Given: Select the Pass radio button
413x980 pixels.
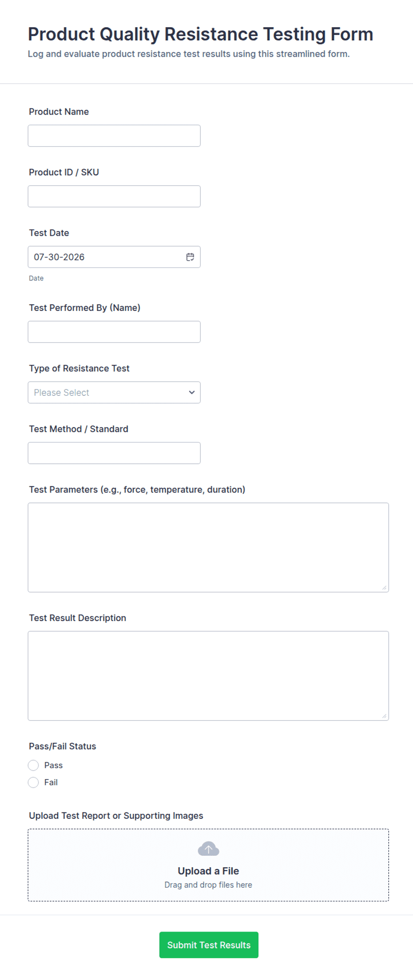Looking at the screenshot, I should coord(33,765).
